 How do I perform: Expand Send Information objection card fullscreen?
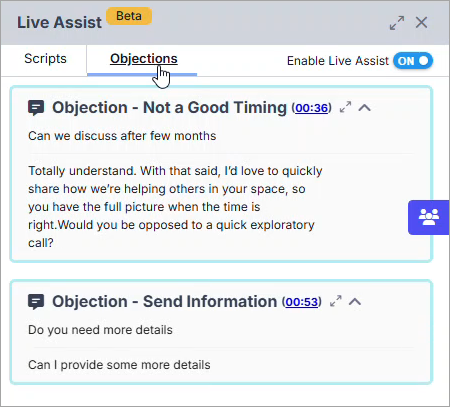tap(336, 301)
